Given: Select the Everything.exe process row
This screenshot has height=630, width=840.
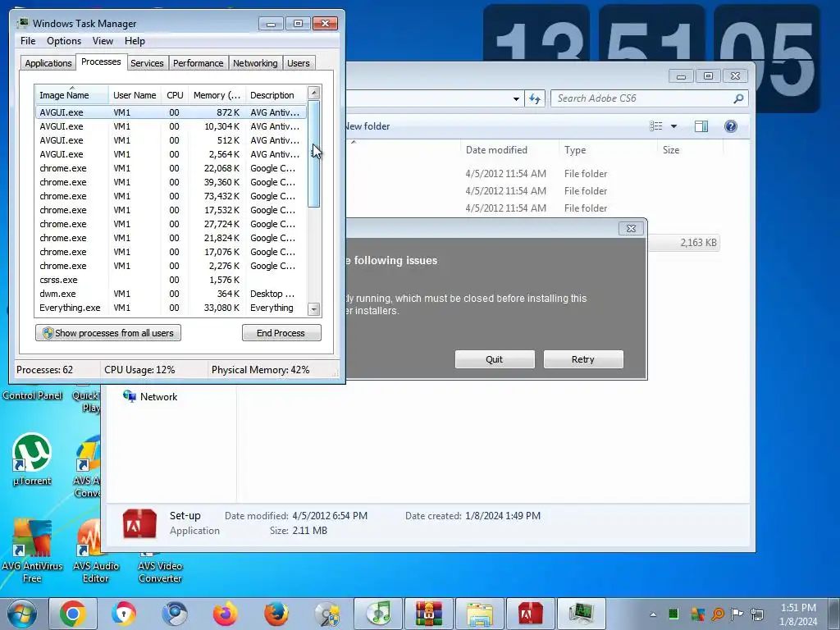Looking at the screenshot, I should [x=171, y=308].
